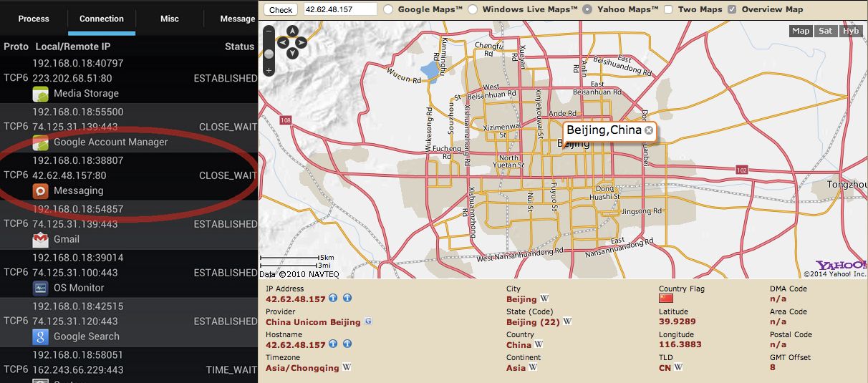Switch map to Map view

pyautogui.click(x=801, y=31)
